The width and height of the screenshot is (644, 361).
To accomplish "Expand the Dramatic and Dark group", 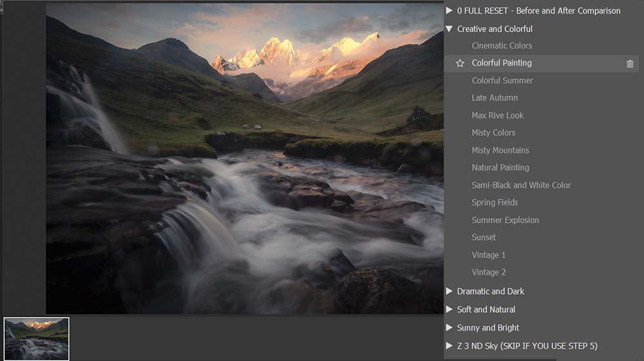I will (x=449, y=292).
